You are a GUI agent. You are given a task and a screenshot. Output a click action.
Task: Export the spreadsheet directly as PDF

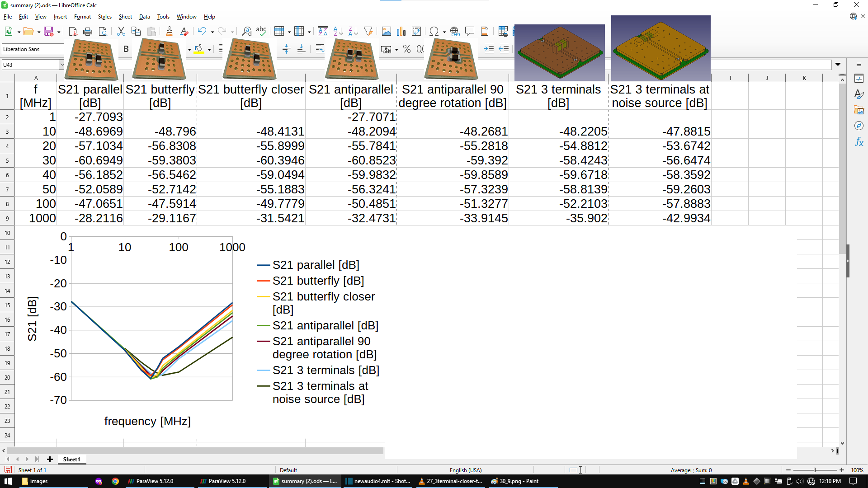pyautogui.click(x=72, y=31)
